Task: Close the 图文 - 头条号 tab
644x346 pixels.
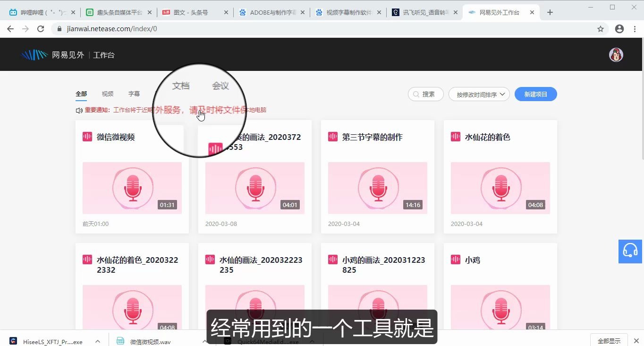Action: point(226,13)
